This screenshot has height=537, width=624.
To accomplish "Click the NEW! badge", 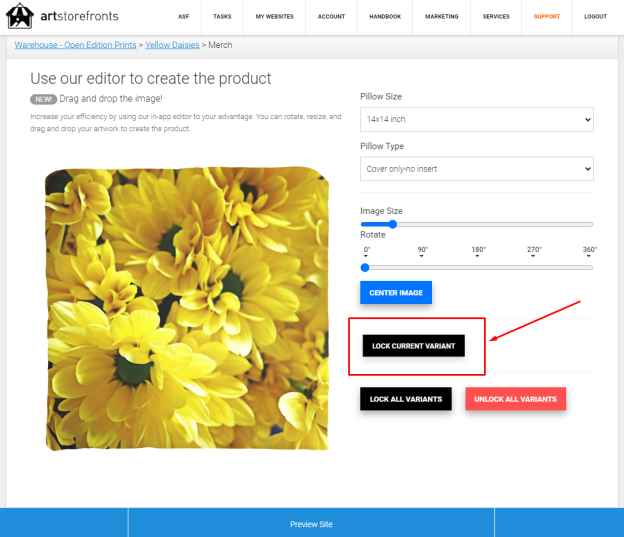I will pos(43,99).
